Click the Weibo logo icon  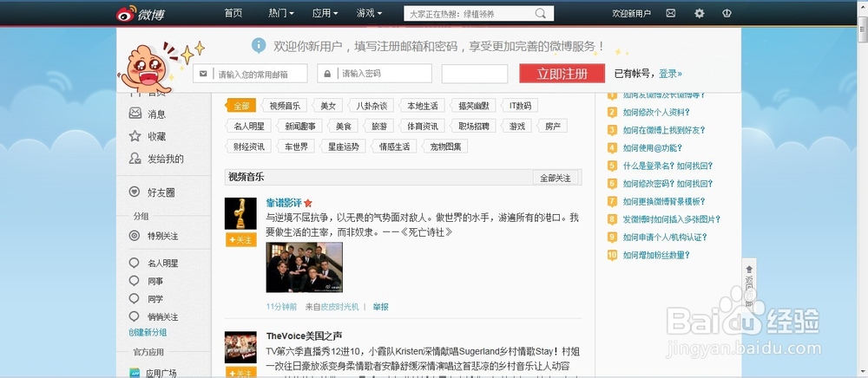click(x=126, y=13)
